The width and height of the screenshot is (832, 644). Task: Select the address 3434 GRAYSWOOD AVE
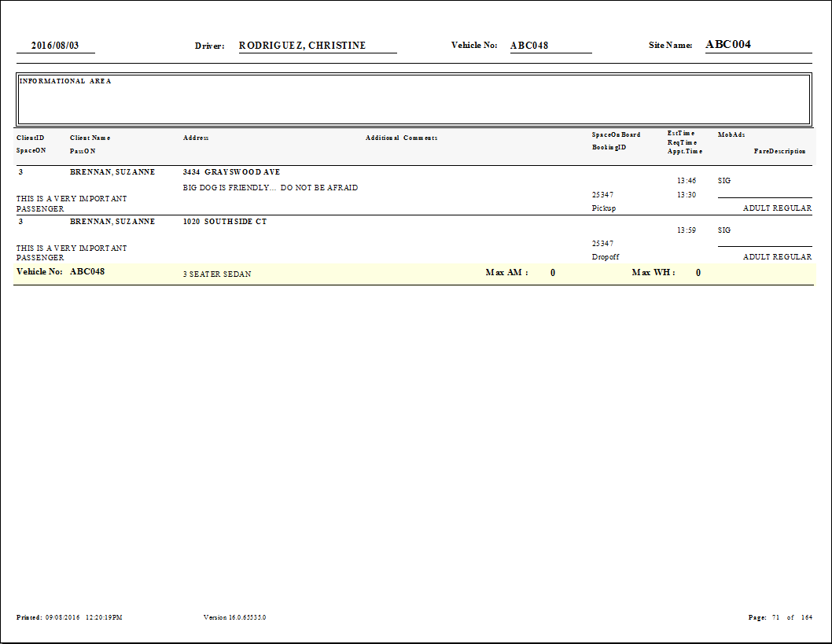[x=231, y=171]
